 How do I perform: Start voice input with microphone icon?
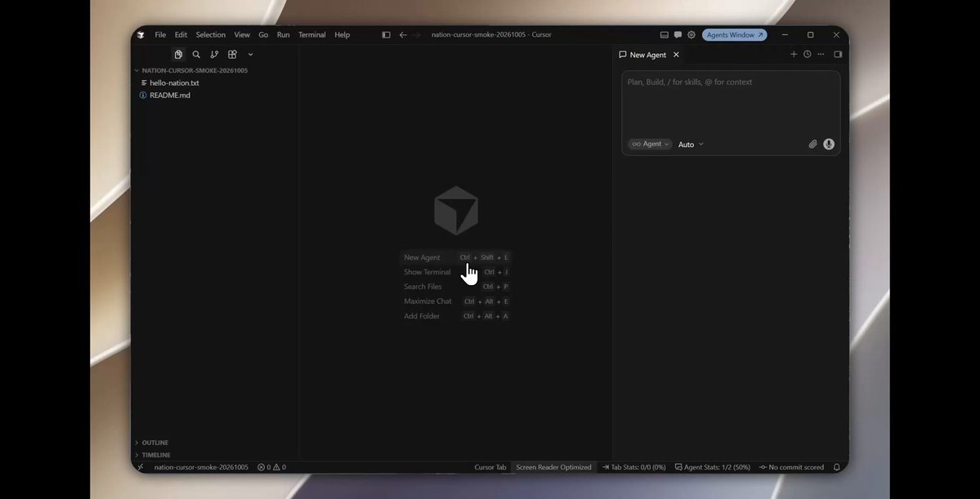tap(829, 145)
